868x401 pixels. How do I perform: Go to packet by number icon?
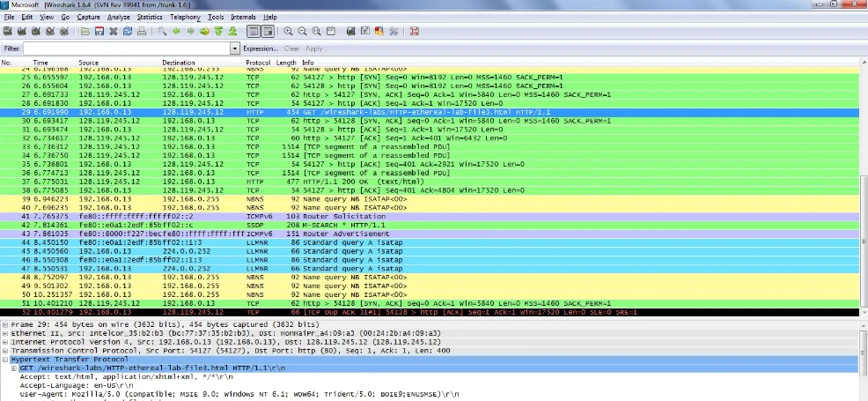click(205, 32)
